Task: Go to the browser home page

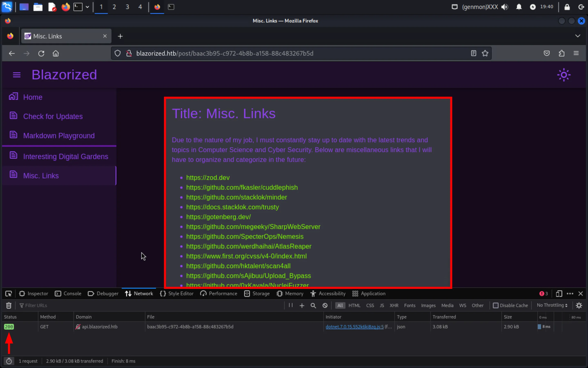Action: pyautogui.click(x=56, y=53)
